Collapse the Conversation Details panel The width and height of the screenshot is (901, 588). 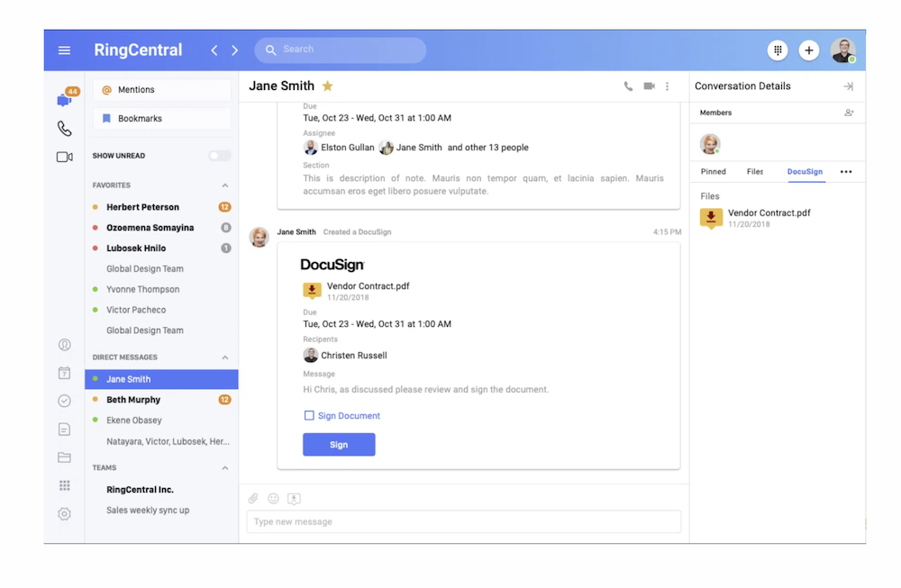click(848, 86)
